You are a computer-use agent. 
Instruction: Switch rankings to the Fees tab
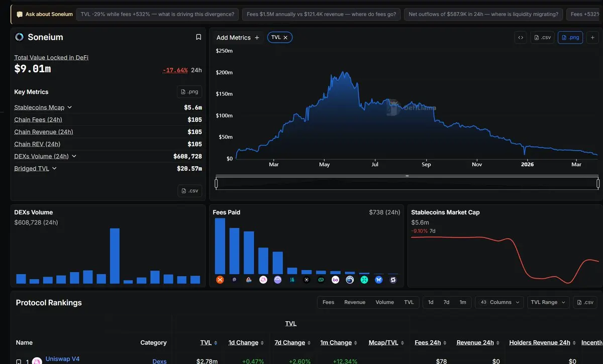[328, 302]
